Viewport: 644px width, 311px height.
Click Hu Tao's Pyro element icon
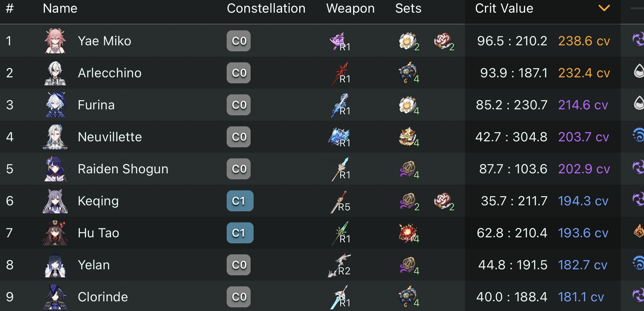point(638,231)
